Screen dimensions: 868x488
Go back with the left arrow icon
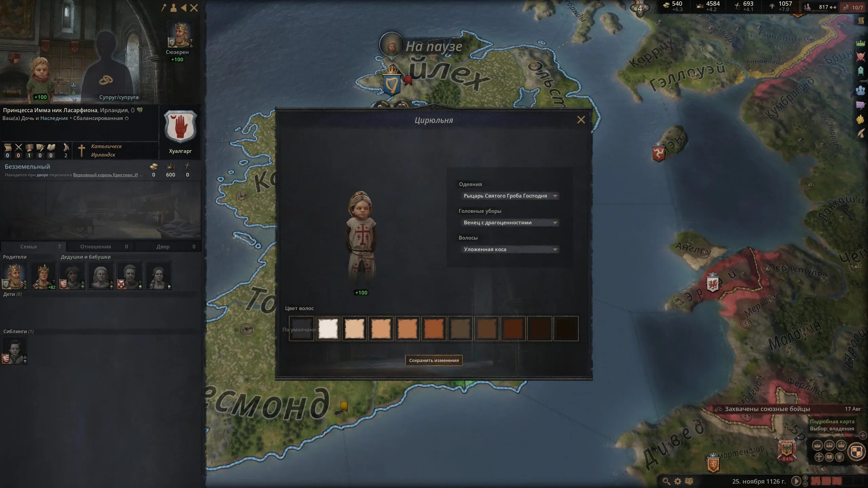click(x=183, y=8)
